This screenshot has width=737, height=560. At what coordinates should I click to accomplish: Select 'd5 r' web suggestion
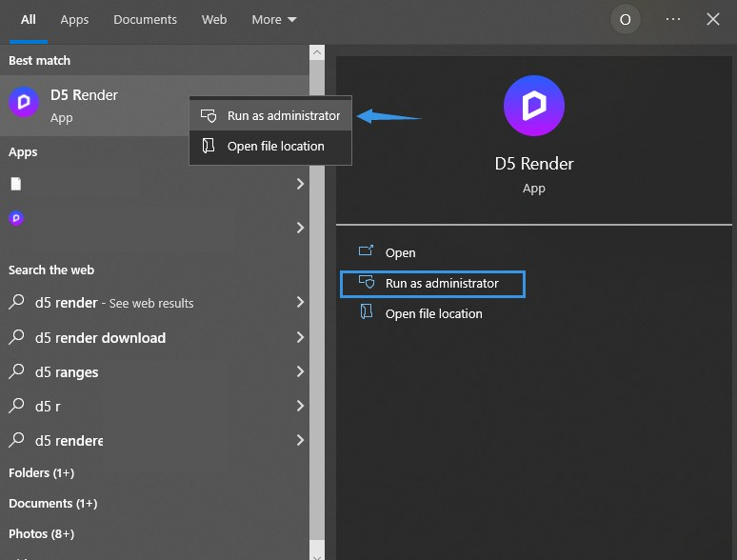pos(48,407)
